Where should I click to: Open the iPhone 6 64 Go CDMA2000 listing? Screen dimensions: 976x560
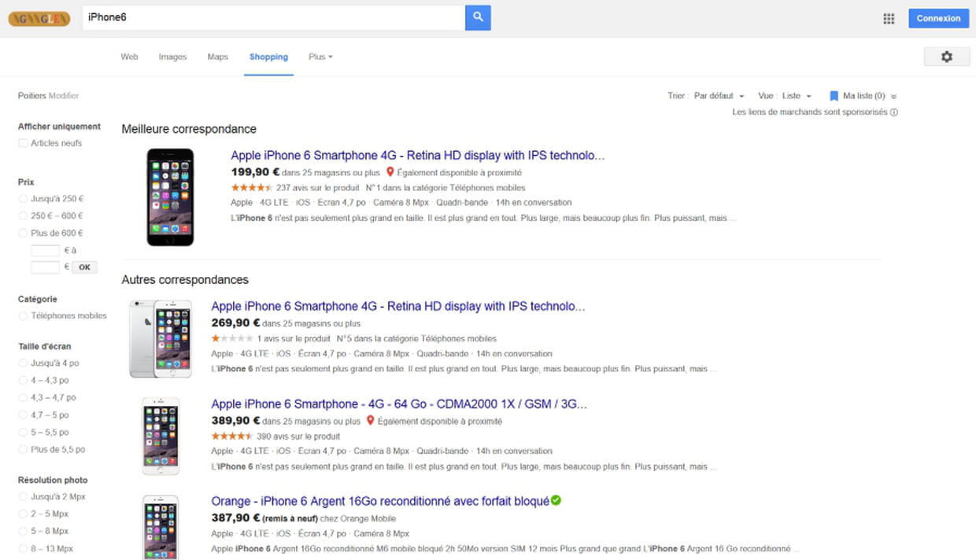point(399,404)
